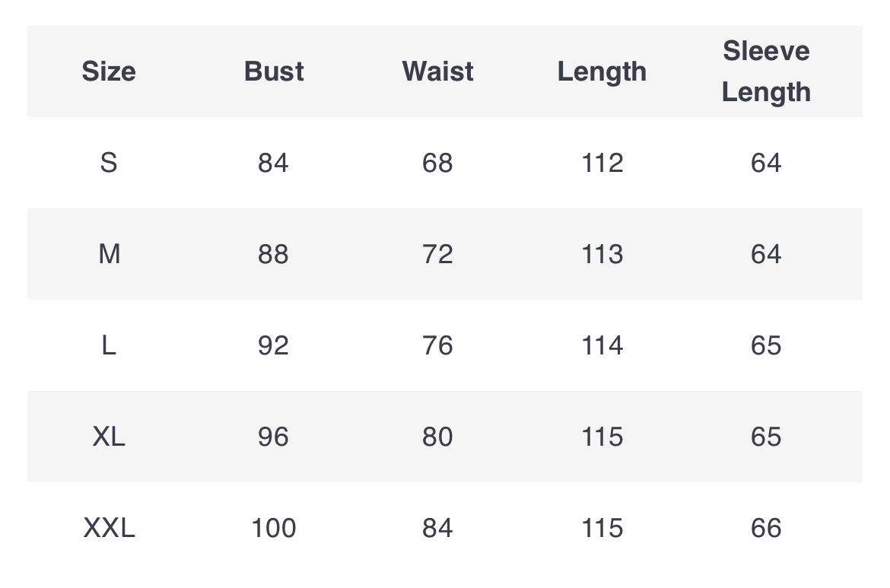Click the Bust column header

tap(274, 72)
